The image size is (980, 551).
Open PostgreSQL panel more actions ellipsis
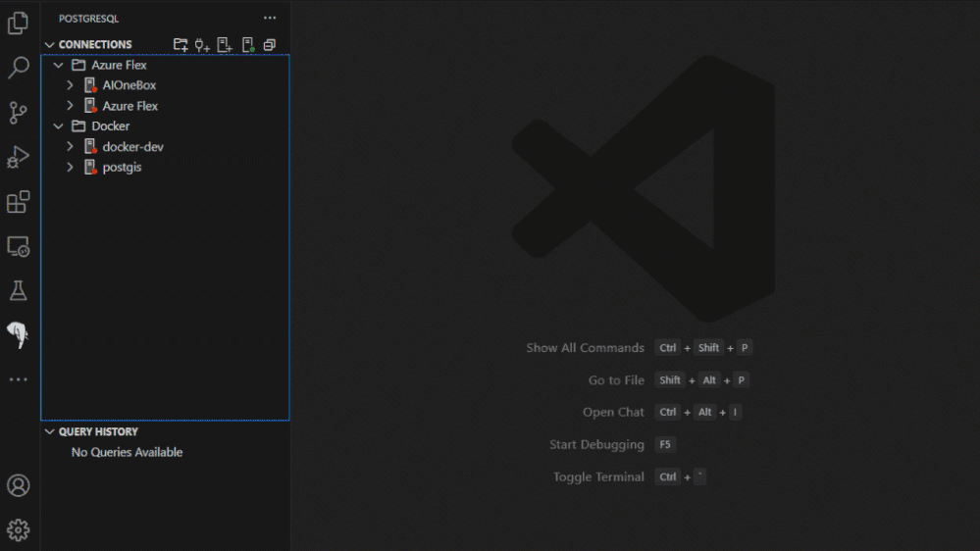pos(270,18)
